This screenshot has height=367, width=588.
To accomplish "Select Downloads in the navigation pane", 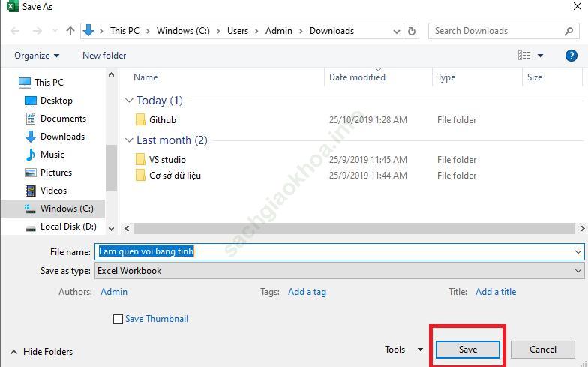I will (62, 137).
